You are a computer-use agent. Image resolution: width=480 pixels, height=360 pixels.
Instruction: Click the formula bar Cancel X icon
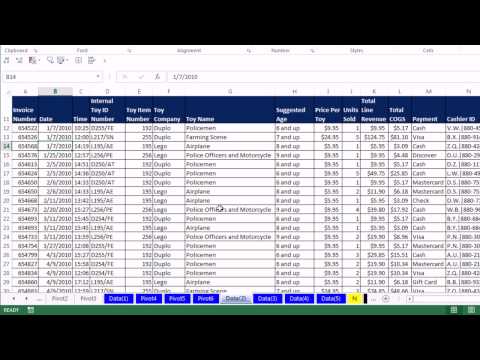coord(125,77)
